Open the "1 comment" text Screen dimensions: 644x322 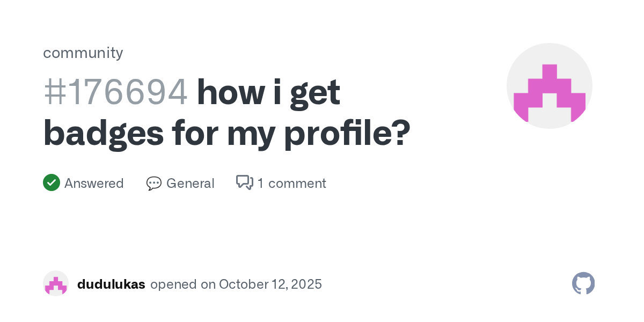point(291,184)
